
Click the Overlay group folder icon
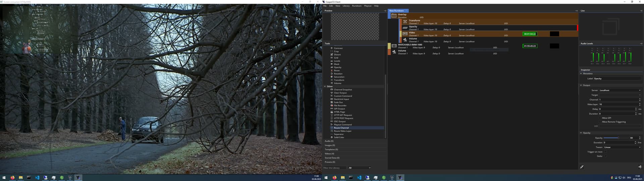tap(394, 16)
